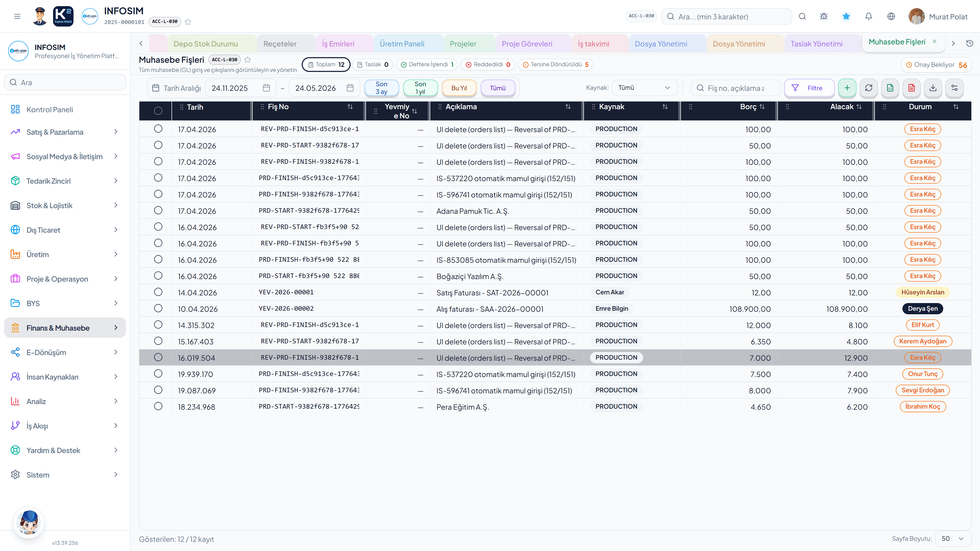This screenshot has height=551, width=980.
Task: Select row for Adana Pamuk Tic. A.Ş.
Action: coord(158,210)
